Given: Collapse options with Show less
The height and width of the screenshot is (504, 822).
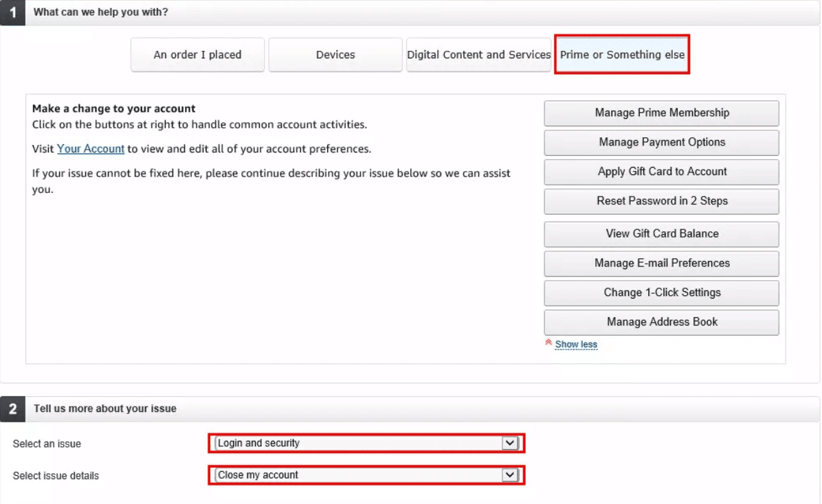Looking at the screenshot, I should coord(576,344).
